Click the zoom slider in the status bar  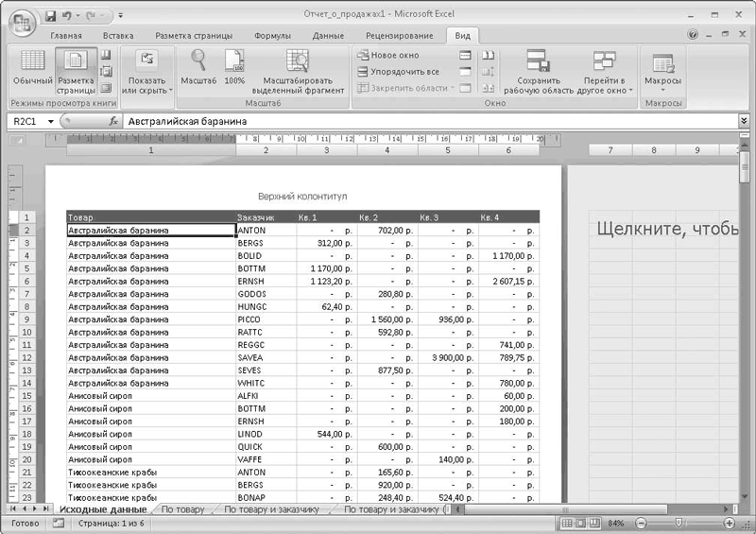[x=679, y=523]
